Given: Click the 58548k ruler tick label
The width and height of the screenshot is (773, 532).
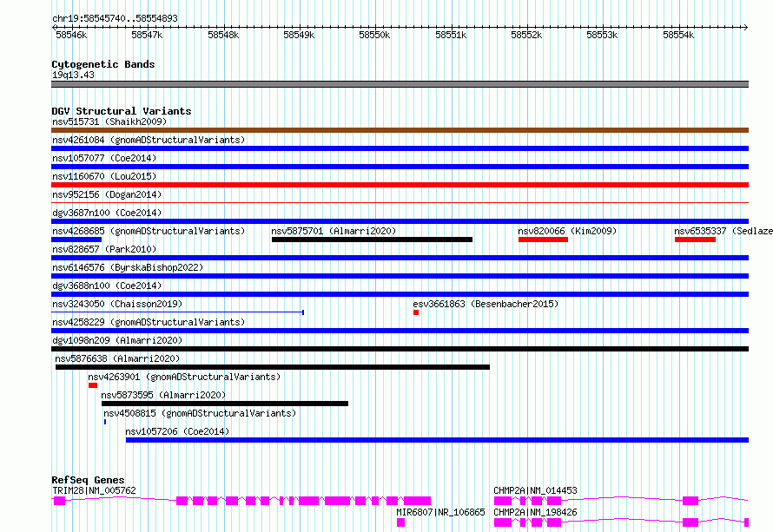Looking at the screenshot, I should tap(223, 35).
